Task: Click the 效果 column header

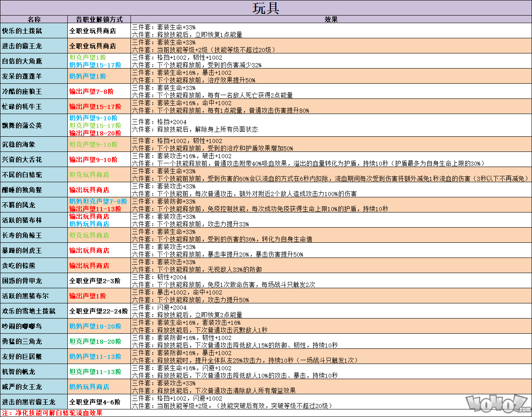Action: [x=331, y=19]
